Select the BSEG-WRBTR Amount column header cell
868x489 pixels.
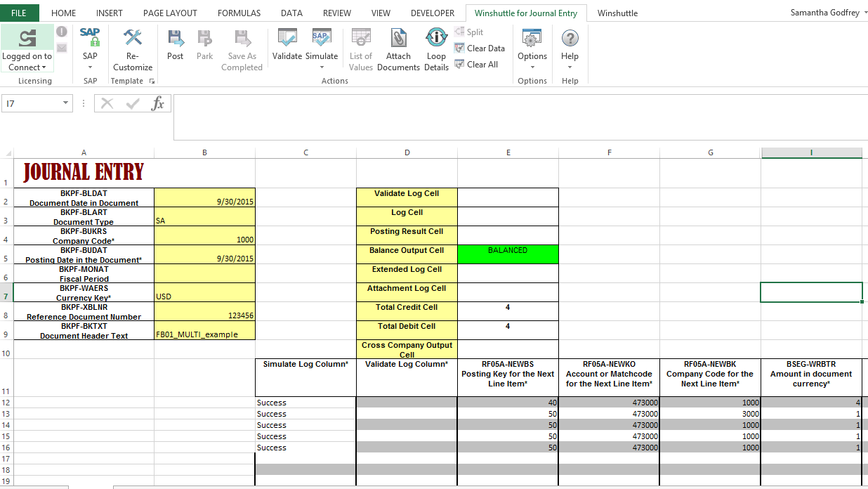811,377
